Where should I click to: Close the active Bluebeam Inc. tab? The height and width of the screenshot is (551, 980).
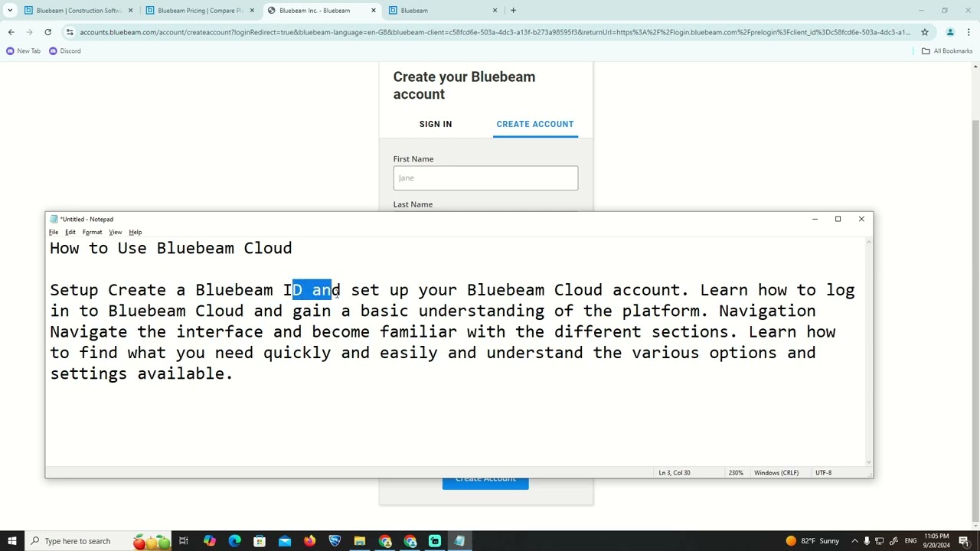pos(374,11)
